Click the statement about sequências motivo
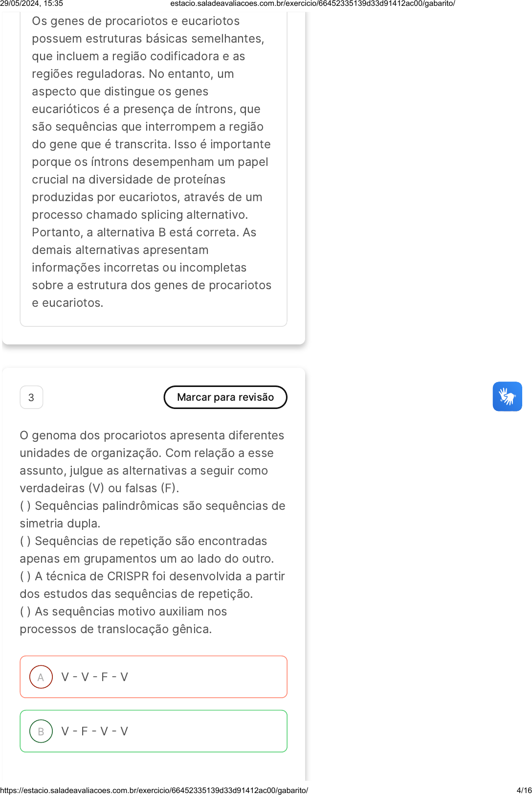The width and height of the screenshot is (532, 795). [123, 620]
